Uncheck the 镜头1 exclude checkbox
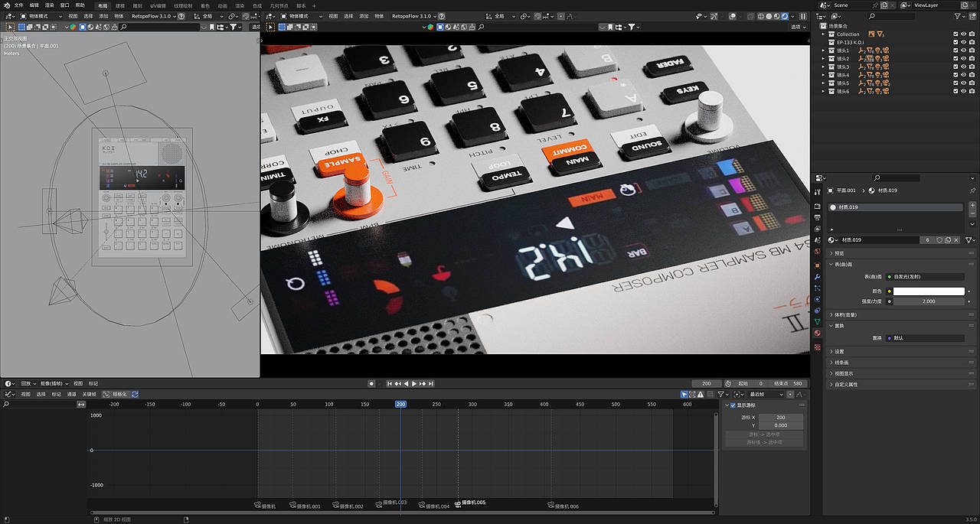The height and width of the screenshot is (524, 980). [955, 50]
